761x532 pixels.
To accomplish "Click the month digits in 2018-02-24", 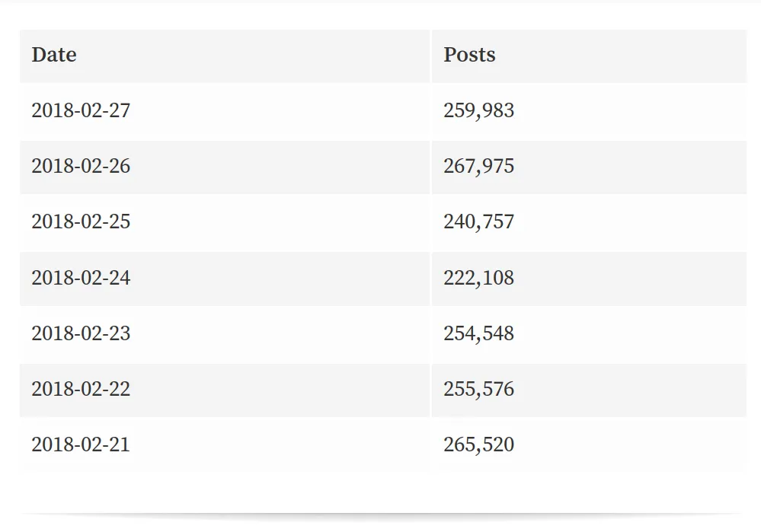I will 91,279.
